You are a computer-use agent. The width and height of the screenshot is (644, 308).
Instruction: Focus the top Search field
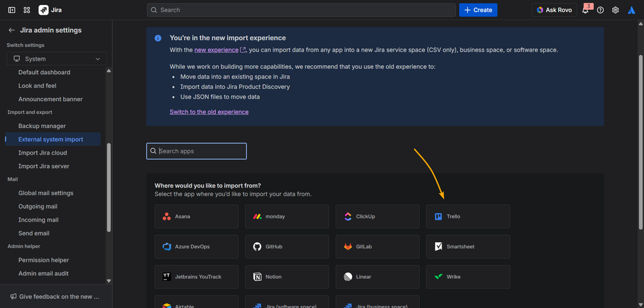pos(301,10)
